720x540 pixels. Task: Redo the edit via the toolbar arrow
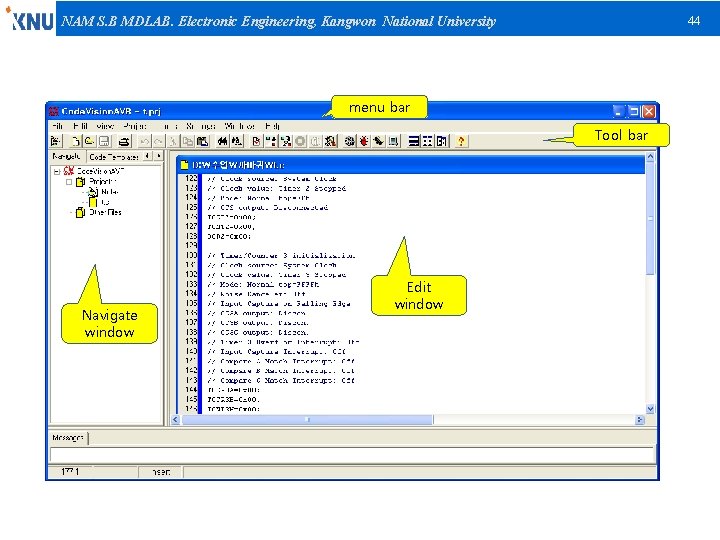pyautogui.click(x=158, y=141)
